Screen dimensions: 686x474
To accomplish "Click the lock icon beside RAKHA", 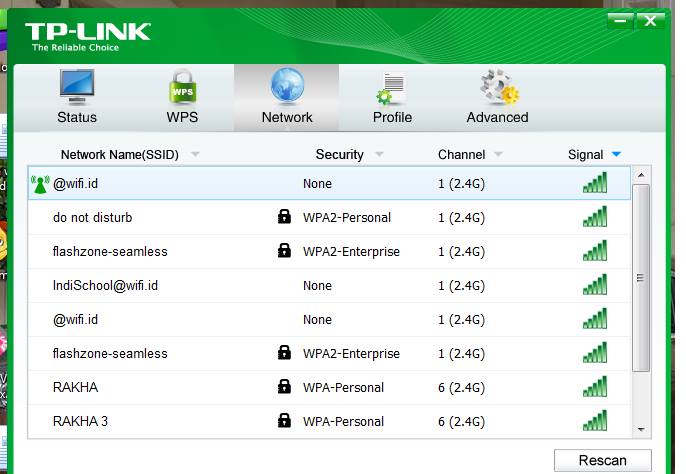I will [284, 387].
